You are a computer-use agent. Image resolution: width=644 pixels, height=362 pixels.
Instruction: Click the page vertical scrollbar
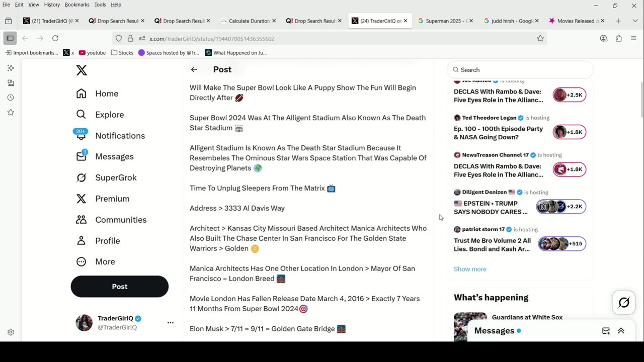coord(641,101)
